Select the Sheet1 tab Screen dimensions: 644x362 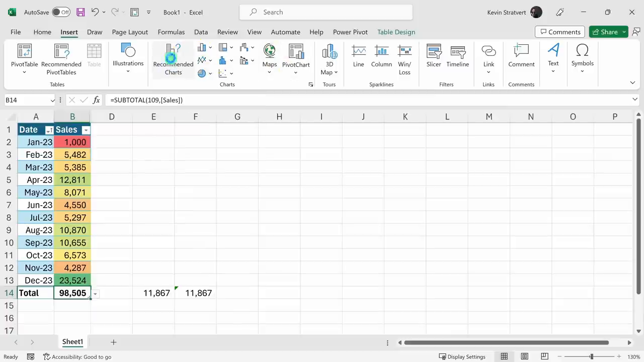[x=72, y=342]
